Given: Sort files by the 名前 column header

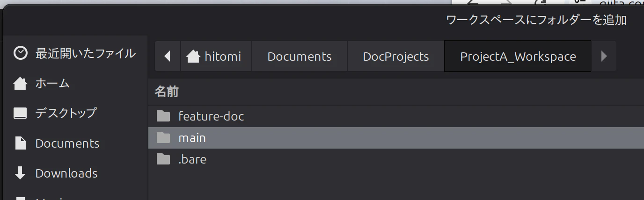Looking at the screenshot, I should [167, 92].
